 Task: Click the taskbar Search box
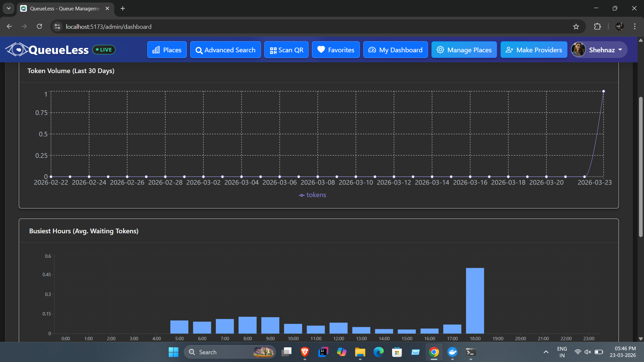(x=230, y=352)
